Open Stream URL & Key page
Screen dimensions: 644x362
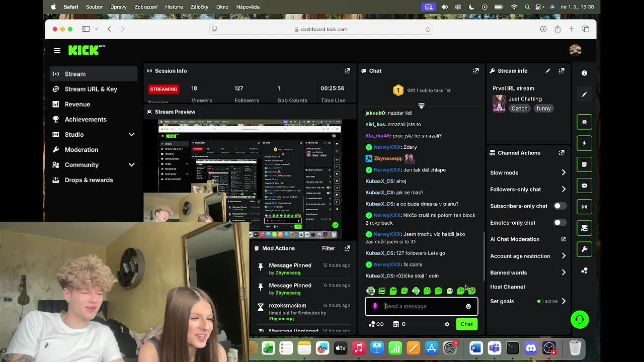[x=94, y=89]
